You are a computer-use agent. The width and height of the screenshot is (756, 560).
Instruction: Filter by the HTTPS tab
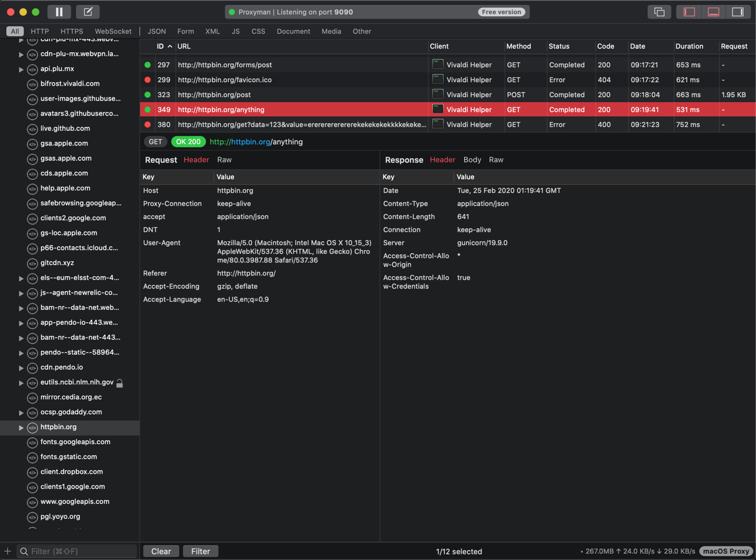72,31
